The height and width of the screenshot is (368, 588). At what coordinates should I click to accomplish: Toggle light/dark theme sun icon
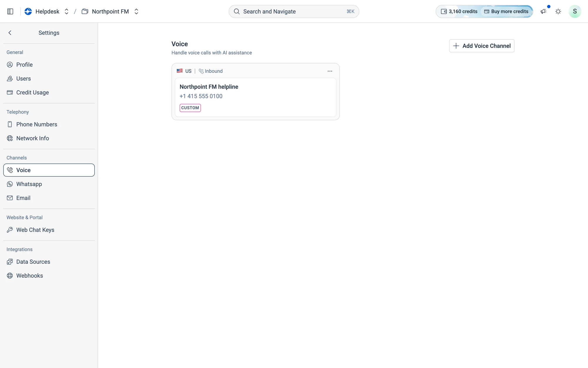(x=558, y=11)
